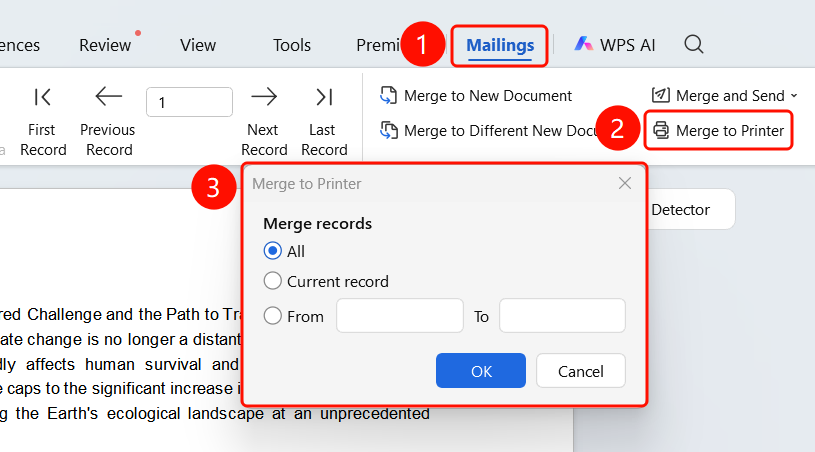
Task: Jump to Last Record
Action: pos(324,122)
